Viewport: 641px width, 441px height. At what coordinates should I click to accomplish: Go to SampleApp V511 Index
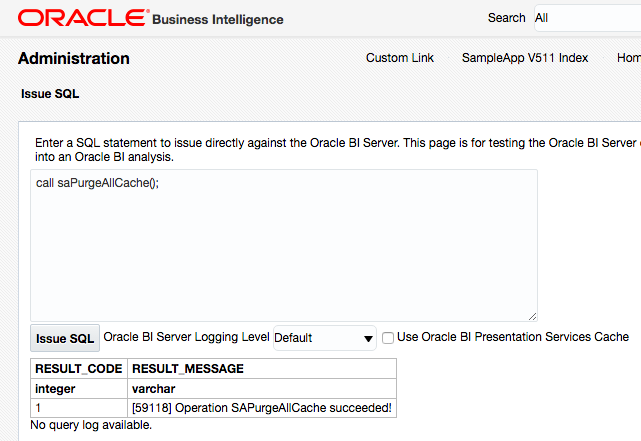point(524,58)
